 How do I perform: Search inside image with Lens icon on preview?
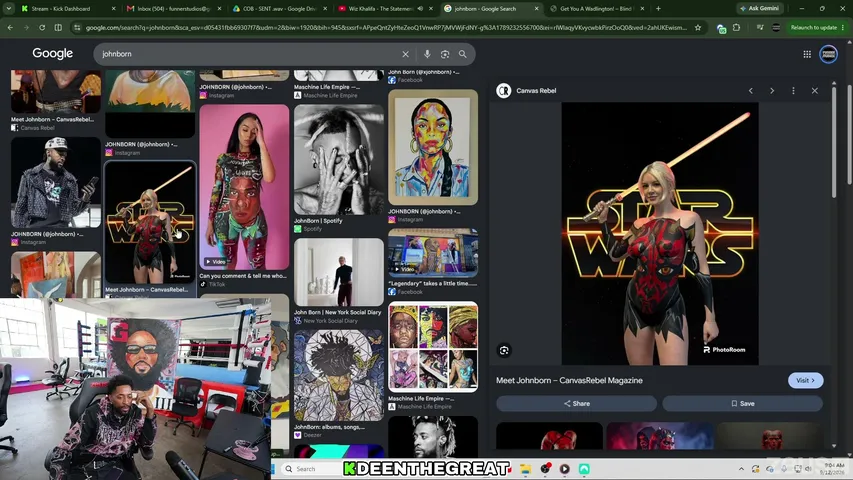[x=504, y=350]
